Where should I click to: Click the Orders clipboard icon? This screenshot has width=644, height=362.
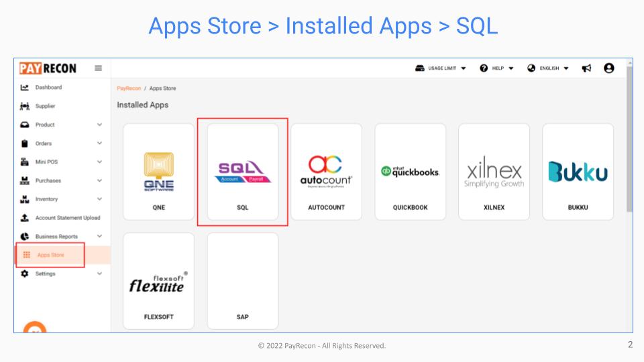25,143
